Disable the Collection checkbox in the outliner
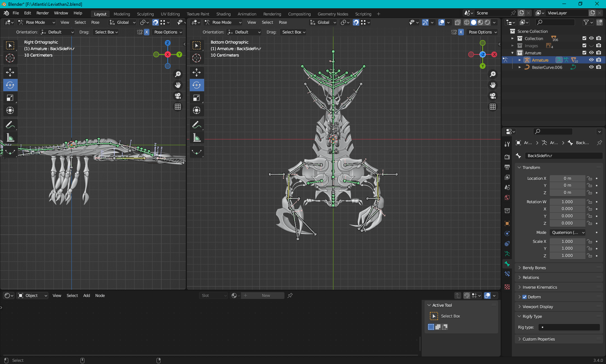Viewport: 606px width, 364px height. [x=584, y=39]
